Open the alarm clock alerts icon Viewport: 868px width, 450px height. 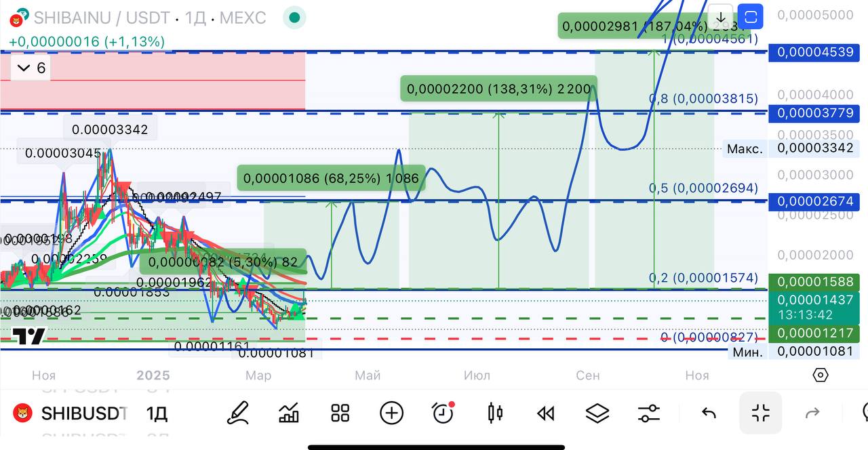(x=443, y=413)
